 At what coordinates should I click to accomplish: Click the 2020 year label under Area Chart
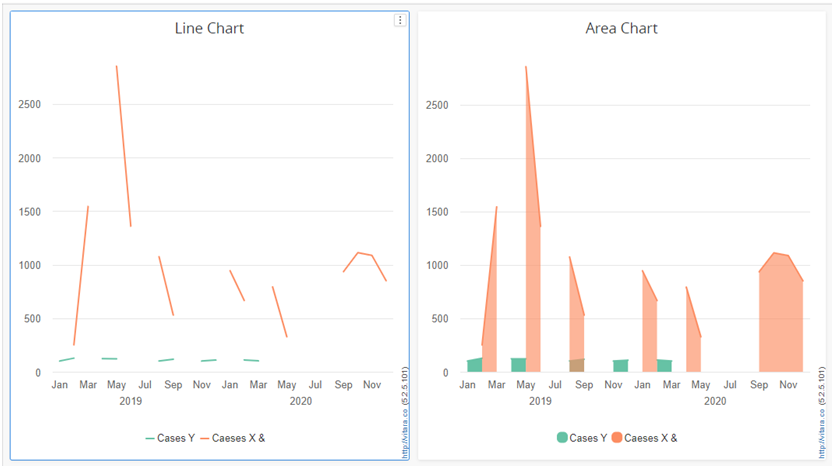[x=714, y=401]
